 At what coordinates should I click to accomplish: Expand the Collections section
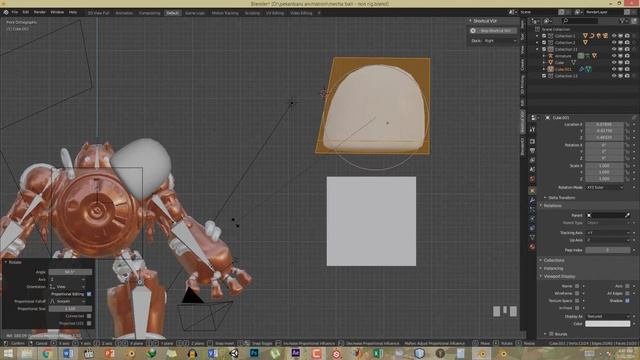(553, 260)
